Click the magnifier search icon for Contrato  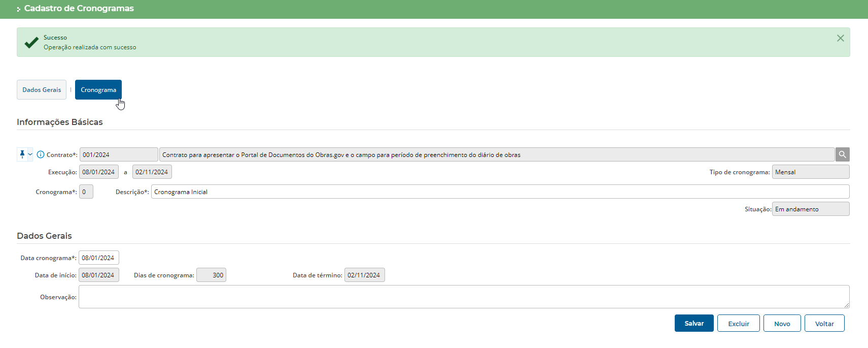(x=842, y=154)
